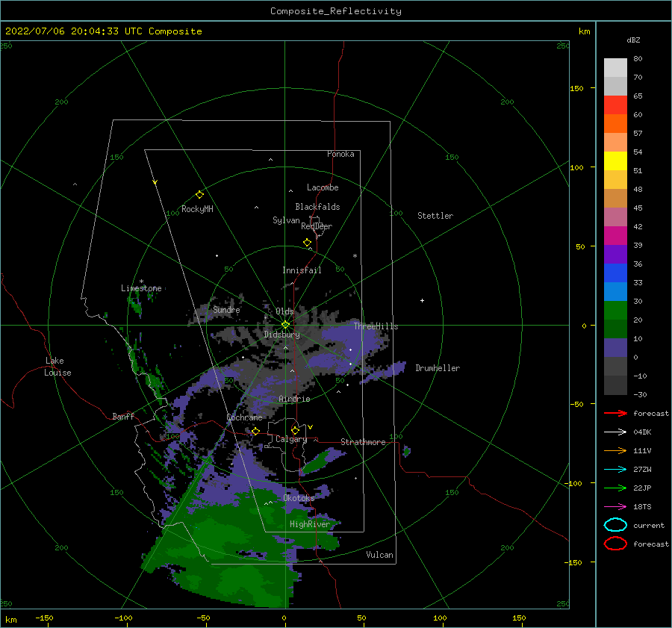Click the HighRiver label
The height and width of the screenshot is (628, 672).
310,524
